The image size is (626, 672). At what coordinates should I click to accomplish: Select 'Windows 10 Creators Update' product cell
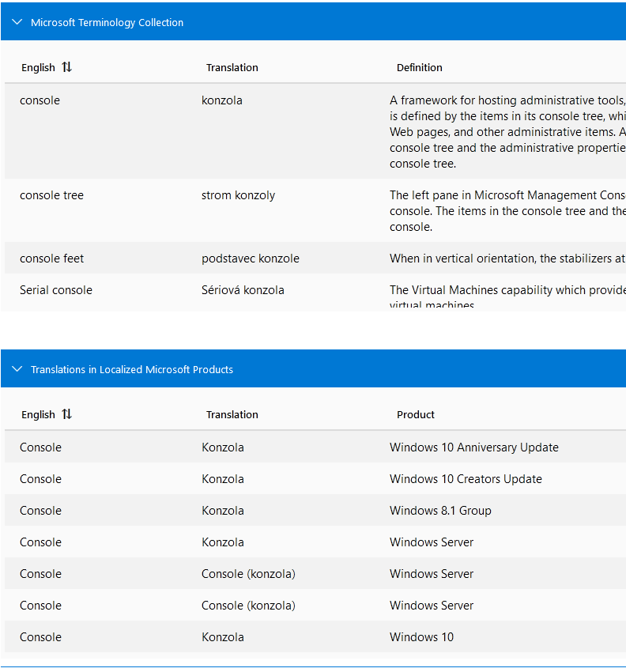466,479
